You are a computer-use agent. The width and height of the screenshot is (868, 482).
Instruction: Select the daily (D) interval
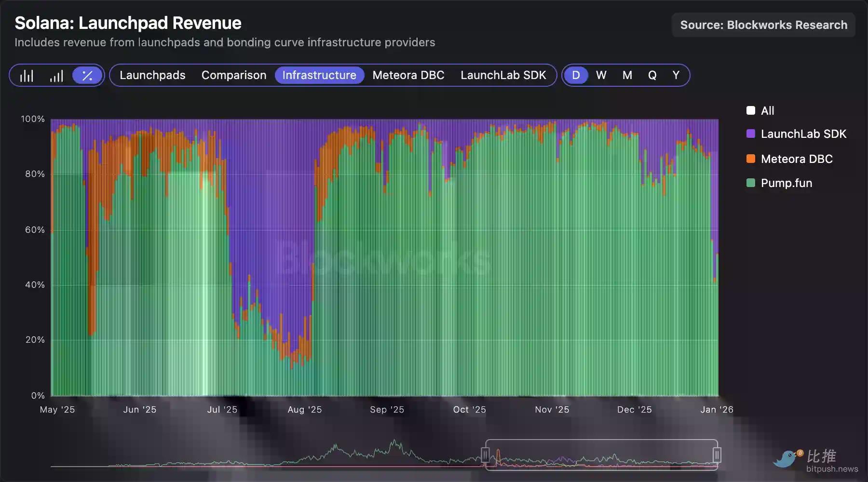tap(576, 75)
